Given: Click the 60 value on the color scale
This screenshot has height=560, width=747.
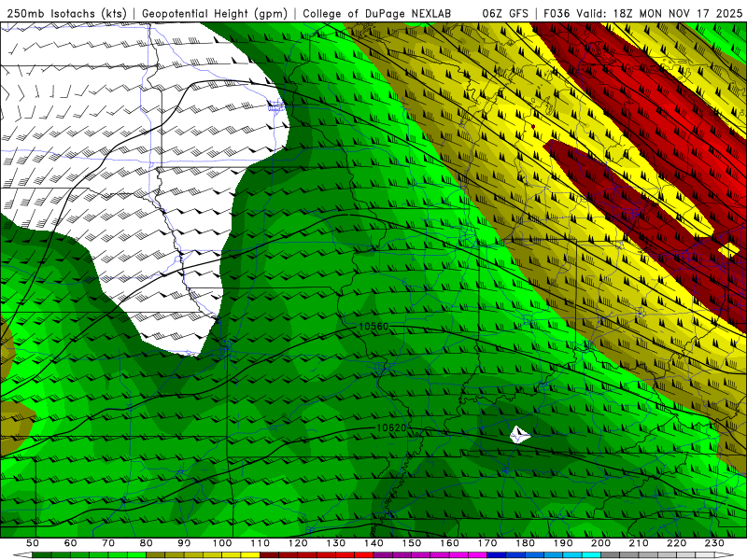Looking at the screenshot, I should point(71,543).
